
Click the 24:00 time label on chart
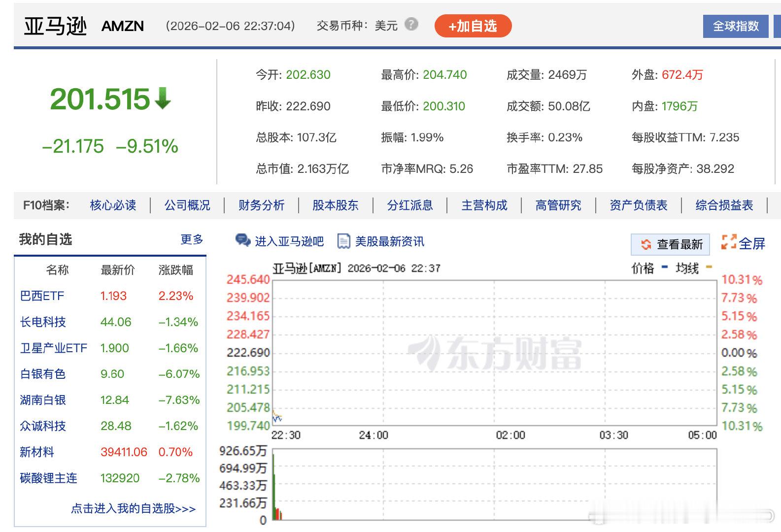coord(374,435)
